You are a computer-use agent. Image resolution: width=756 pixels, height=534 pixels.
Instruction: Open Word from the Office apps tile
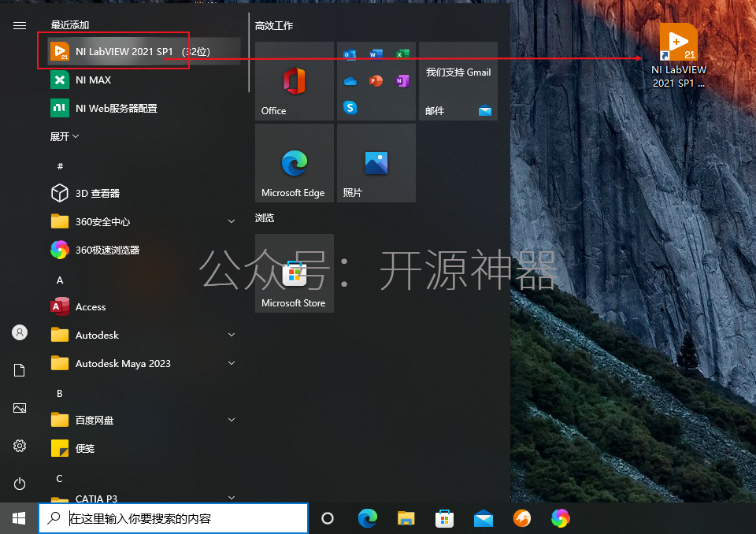point(376,54)
